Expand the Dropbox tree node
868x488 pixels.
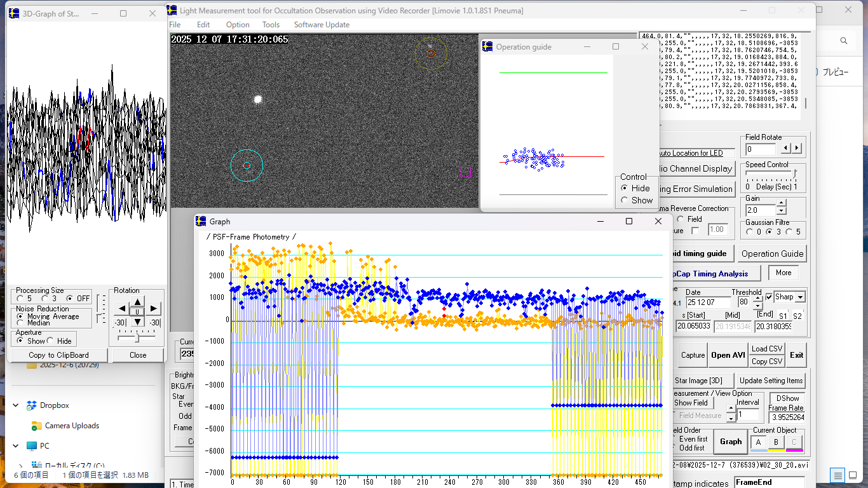point(17,405)
